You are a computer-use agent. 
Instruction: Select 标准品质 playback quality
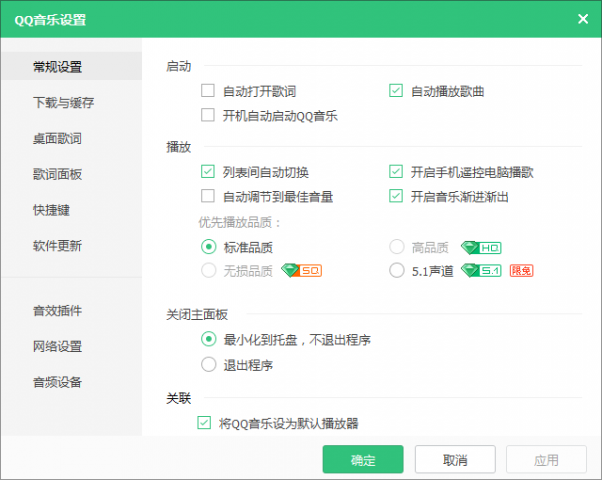click(209, 247)
